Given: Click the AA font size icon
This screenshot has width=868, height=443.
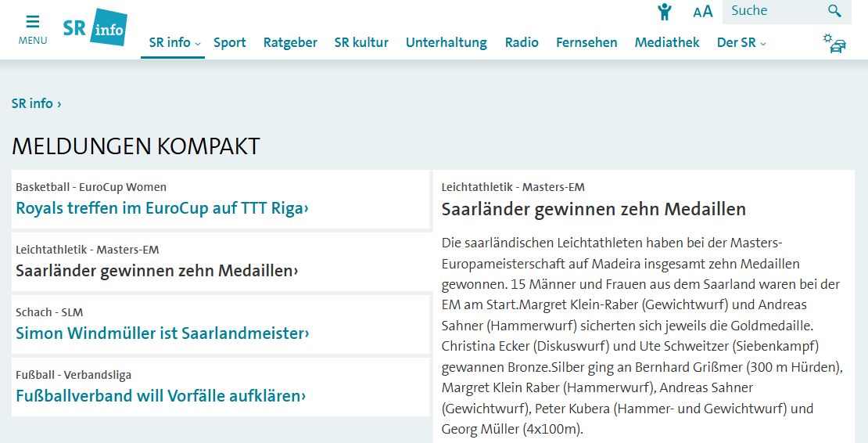Looking at the screenshot, I should pyautogui.click(x=702, y=12).
